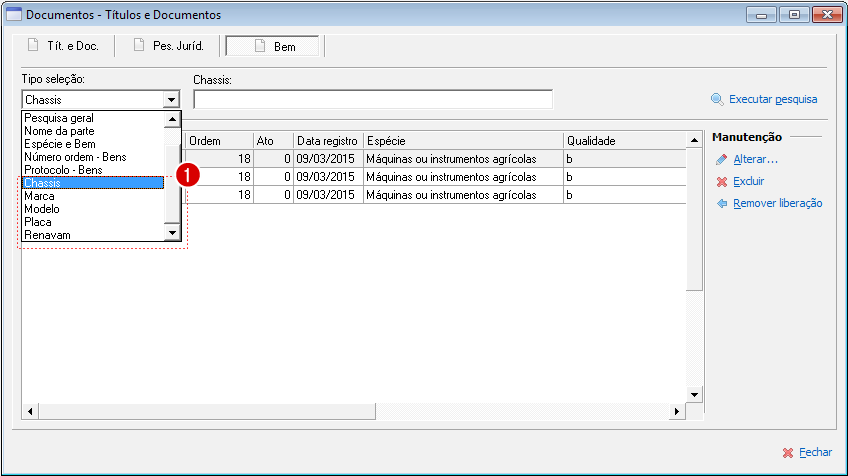848x476 pixels.
Task: Click the Remover liberação arrow icon
Action: point(722,203)
